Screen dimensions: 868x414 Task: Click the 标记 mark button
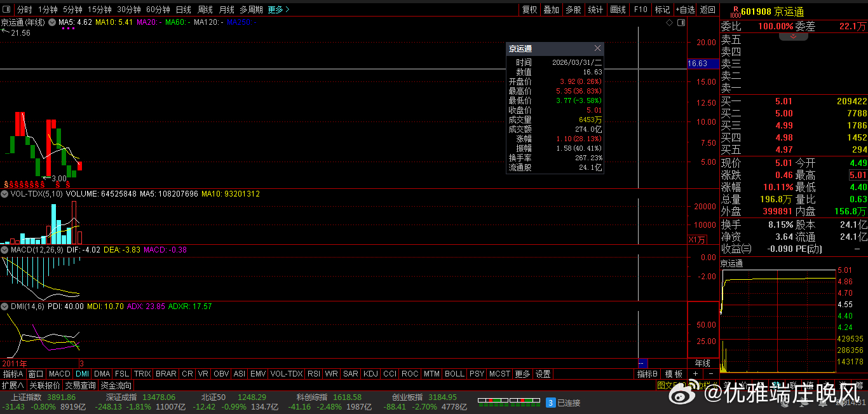[x=662, y=10]
